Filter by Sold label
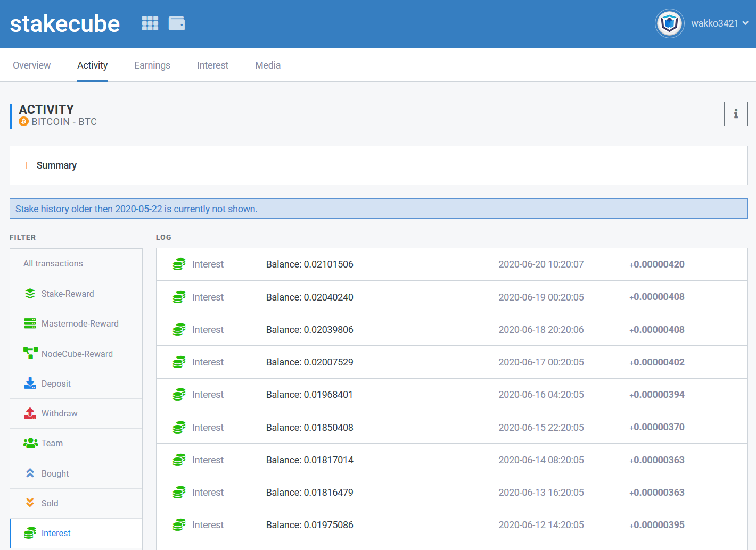 coord(50,503)
